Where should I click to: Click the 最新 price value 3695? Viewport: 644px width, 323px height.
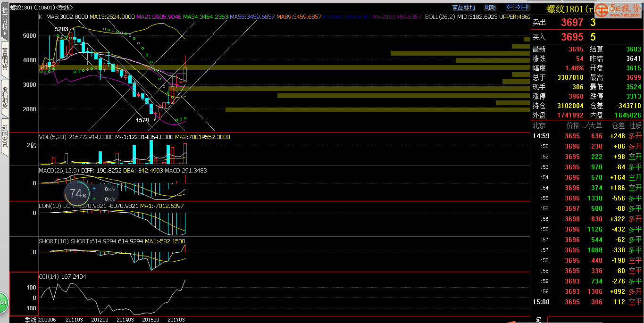pyautogui.click(x=576, y=50)
